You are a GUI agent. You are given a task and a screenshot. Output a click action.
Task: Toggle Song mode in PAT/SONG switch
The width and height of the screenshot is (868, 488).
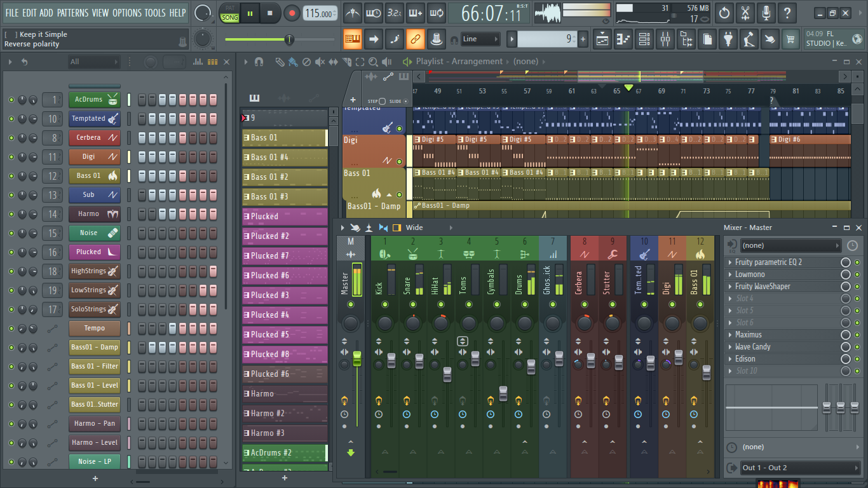coord(230,17)
